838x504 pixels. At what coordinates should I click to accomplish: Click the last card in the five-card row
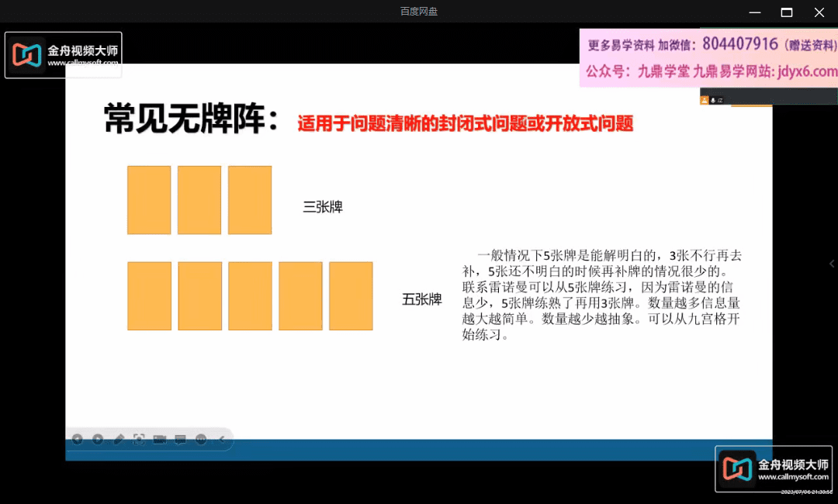351,296
